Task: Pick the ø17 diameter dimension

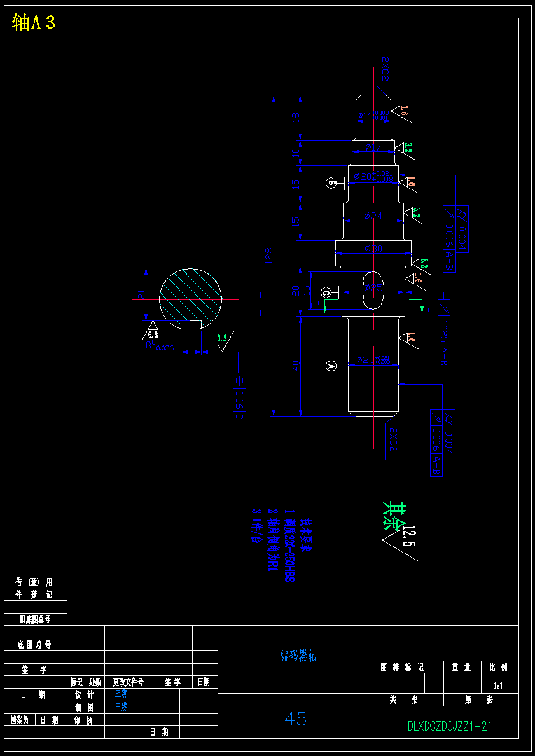Action: (x=373, y=146)
